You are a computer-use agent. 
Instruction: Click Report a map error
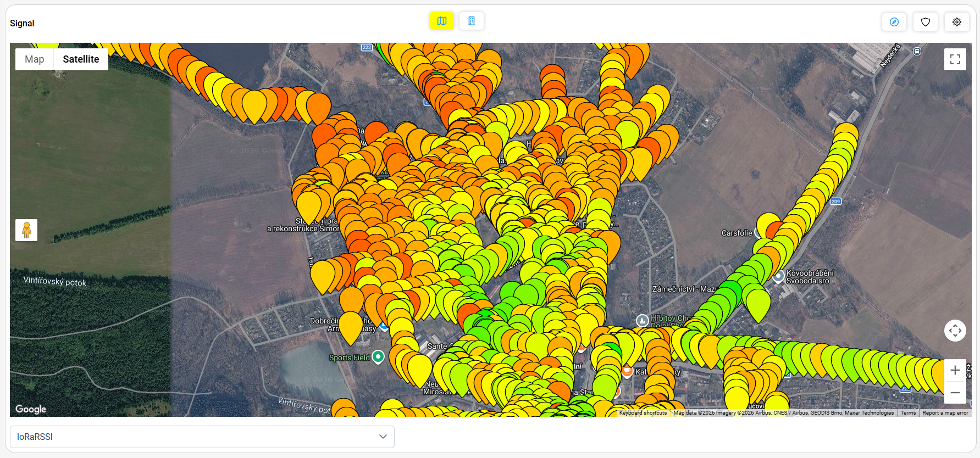point(945,413)
